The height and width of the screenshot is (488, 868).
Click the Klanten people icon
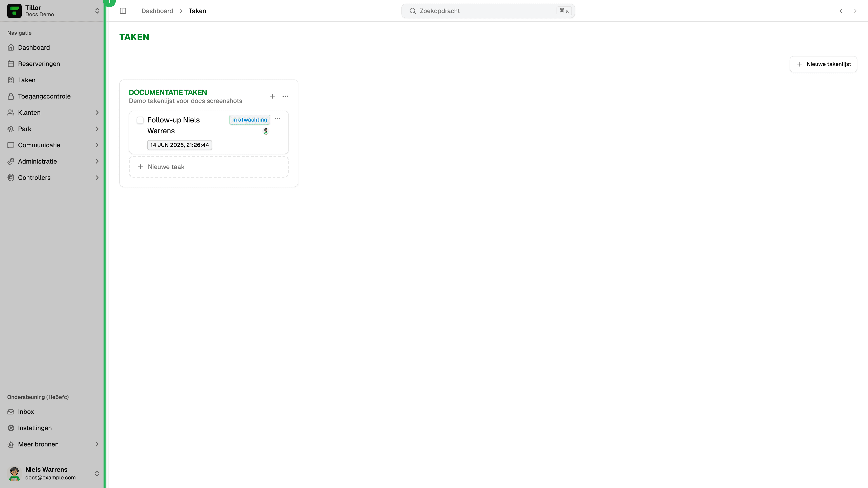pos(11,113)
